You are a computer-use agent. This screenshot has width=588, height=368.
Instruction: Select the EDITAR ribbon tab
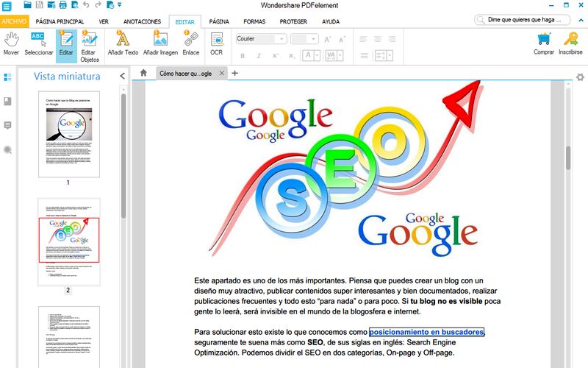pyautogui.click(x=185, y=22)
